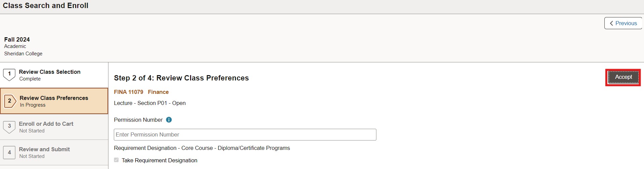This screenshot has height=169, width=644.
Task: Click the FINA 11079 Finance course title
Action: [x=141, y=92]
